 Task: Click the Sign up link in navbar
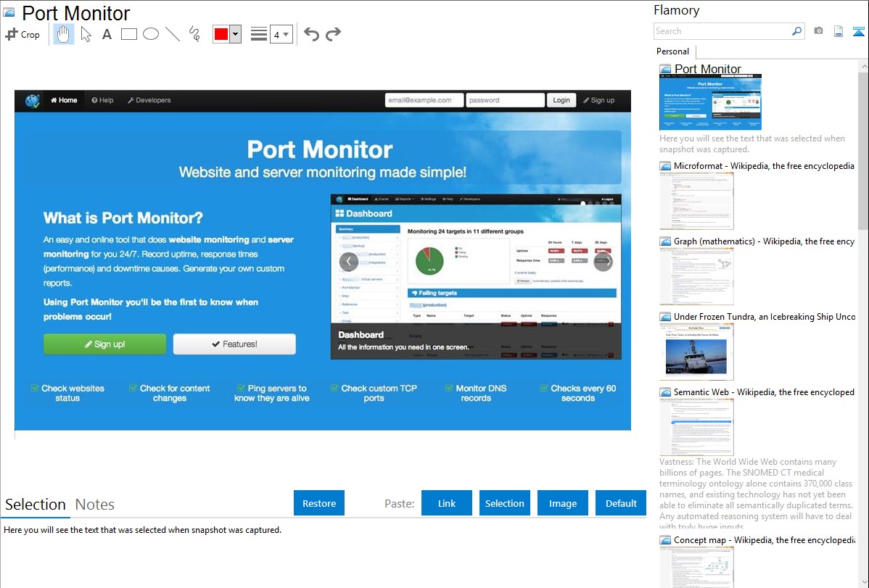click(x=598, y=100)
